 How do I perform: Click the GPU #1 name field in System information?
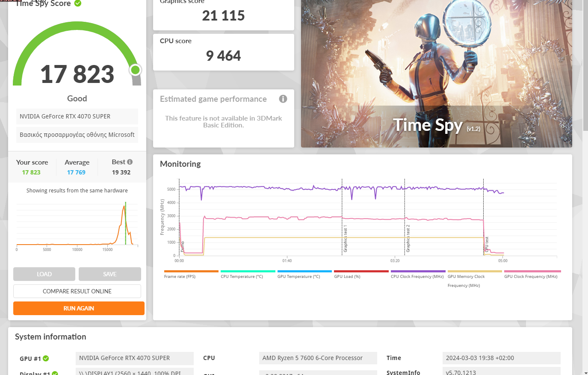(135, 358)
